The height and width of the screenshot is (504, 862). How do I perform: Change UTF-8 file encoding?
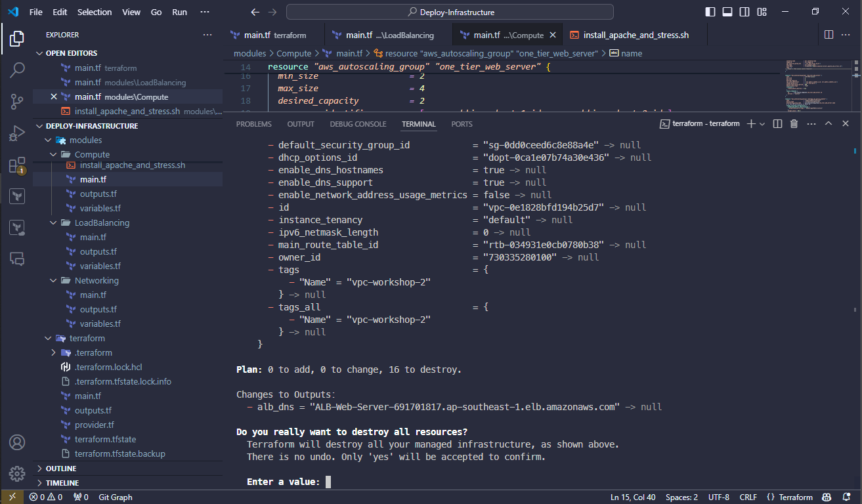718,497
